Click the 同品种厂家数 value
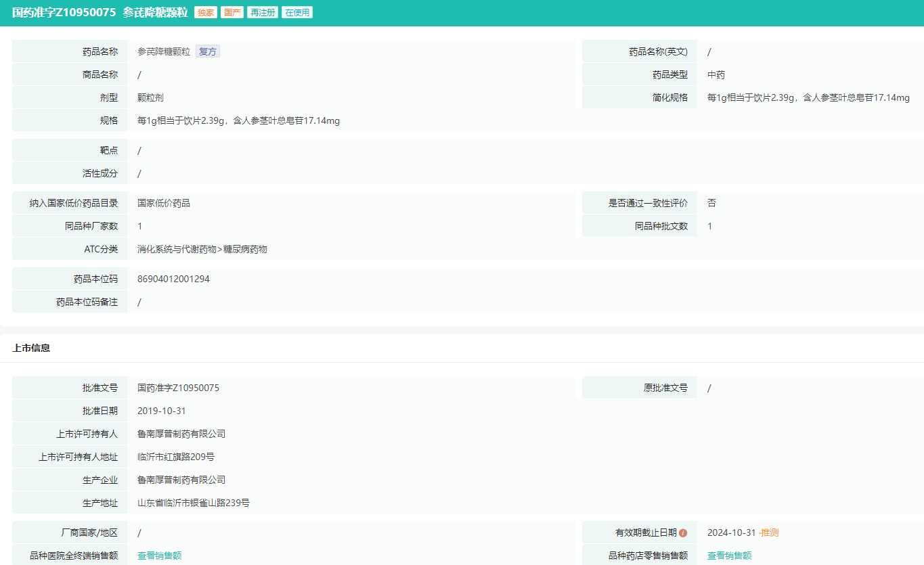Image resolution: width=924 pixels, height=565 pixels. (140, 226)
